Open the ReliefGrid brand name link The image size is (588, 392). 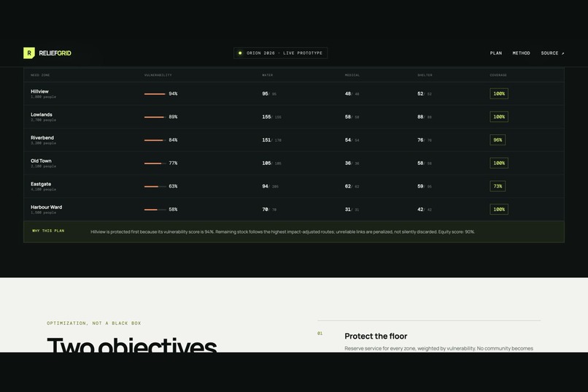55,53
